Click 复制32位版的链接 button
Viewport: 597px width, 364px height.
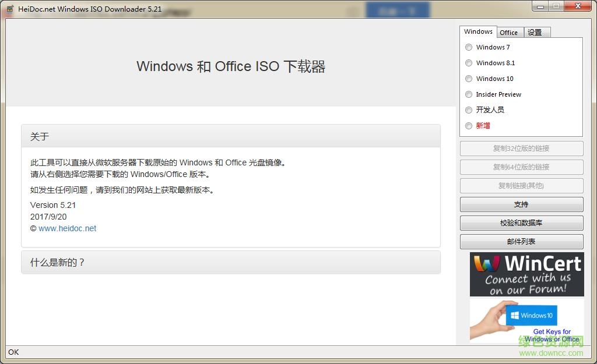pyautogui.click(x=521, y=149)
